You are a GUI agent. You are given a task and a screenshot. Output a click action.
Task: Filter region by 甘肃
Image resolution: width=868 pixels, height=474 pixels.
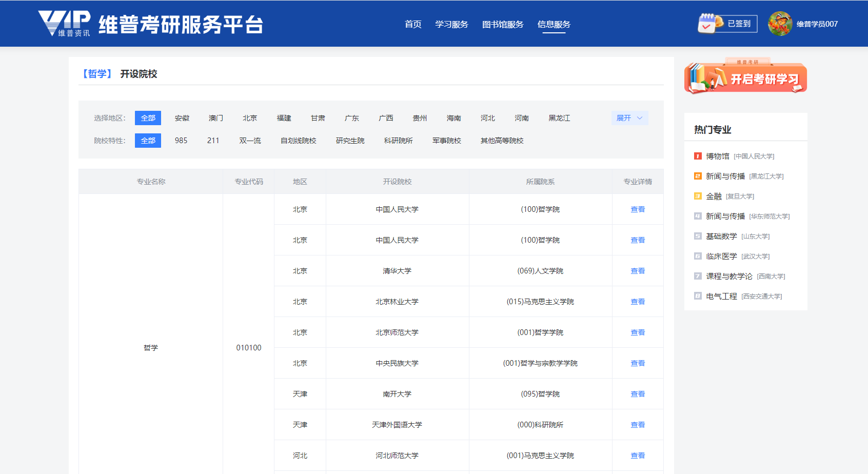pyautogui.click(x=318, y=118)
